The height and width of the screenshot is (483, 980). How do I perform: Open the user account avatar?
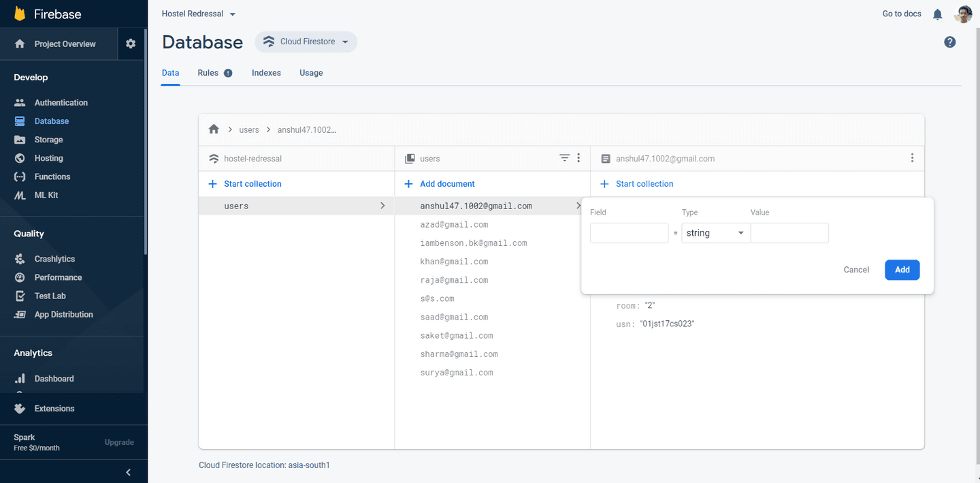click(x=963, y=14)
